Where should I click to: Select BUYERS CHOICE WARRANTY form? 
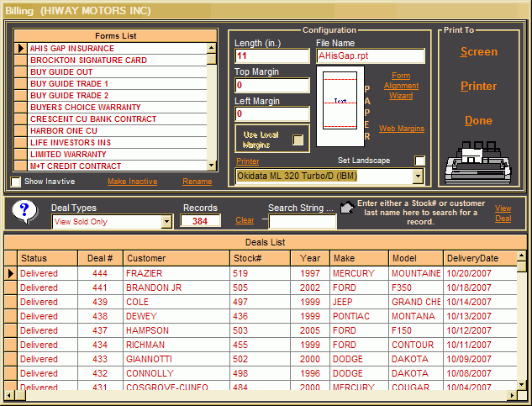tap(117, 108)
